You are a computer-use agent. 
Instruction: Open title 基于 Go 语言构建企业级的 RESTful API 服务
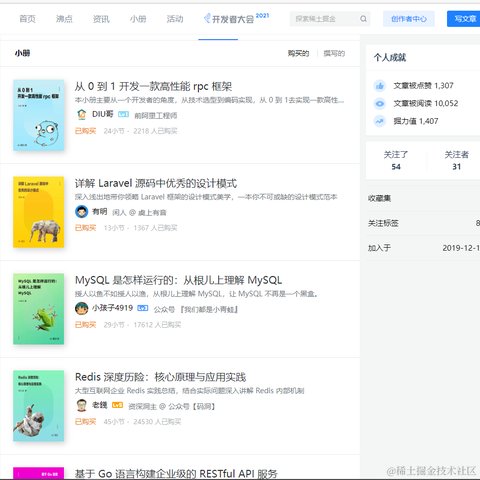point(176,474)
